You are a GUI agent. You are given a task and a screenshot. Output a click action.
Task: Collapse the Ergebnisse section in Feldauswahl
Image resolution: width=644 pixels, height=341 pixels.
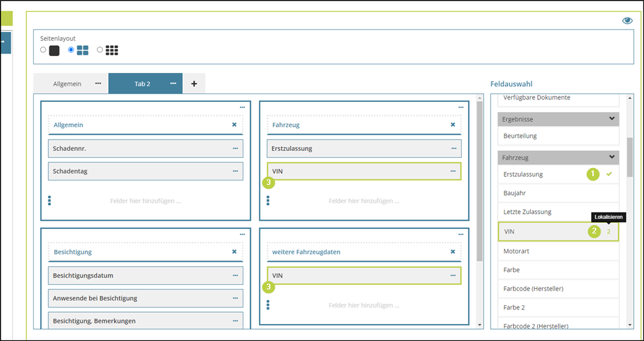pyautogui.click(x=611, y=118)
